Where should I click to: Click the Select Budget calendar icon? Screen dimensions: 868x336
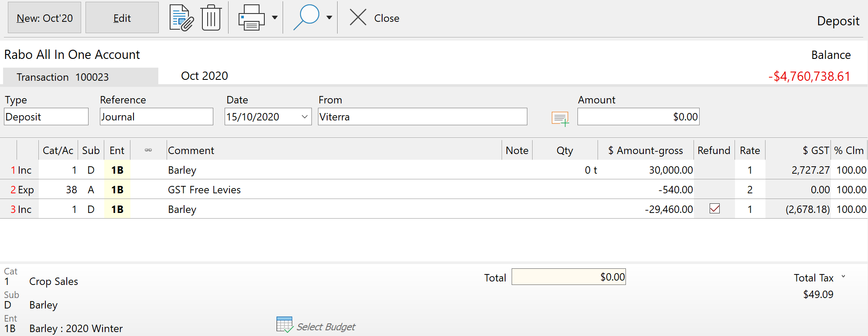(285, 325)
